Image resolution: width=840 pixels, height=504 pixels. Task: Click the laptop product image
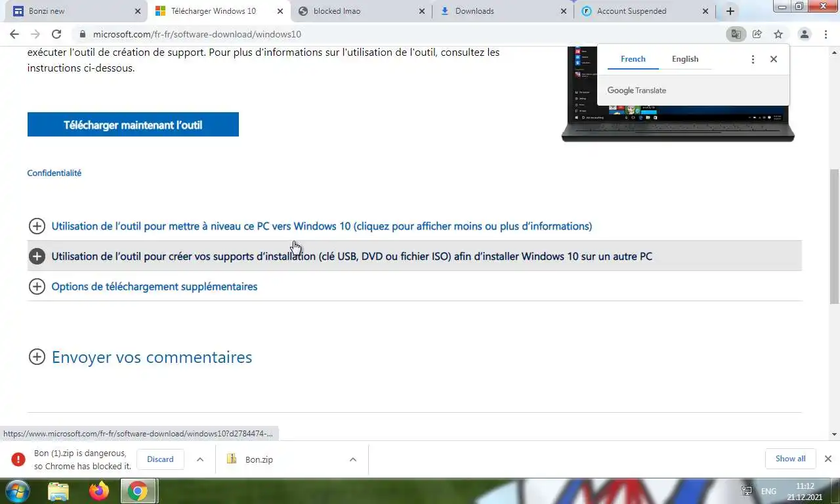click(678, 93)
